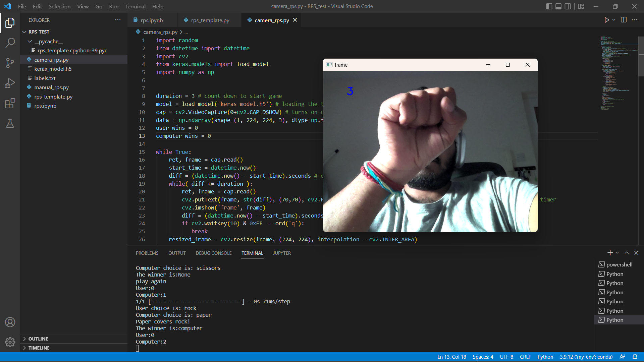The image size is (644, 362).
Task: Click the Manage settings gear icon
Action: [10, 342]
